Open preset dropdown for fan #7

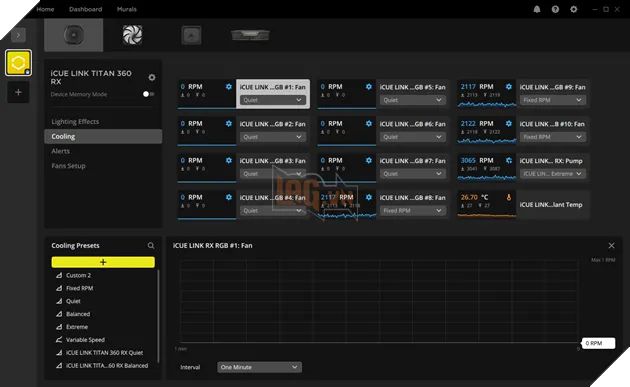(413, 174)
